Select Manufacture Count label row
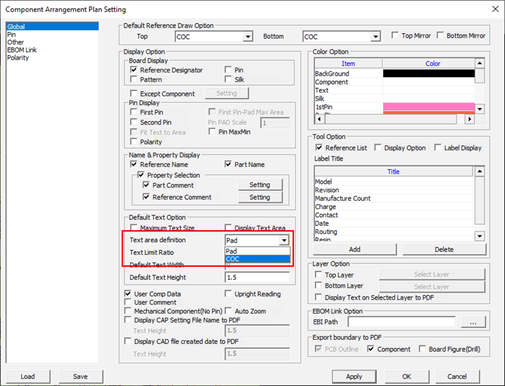 pos(394,198)
